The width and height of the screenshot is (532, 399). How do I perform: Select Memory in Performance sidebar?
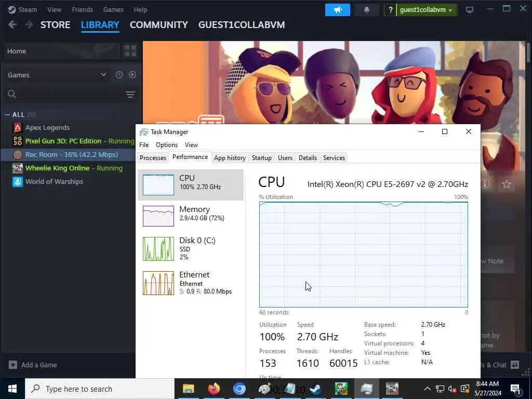pos(191,216)
